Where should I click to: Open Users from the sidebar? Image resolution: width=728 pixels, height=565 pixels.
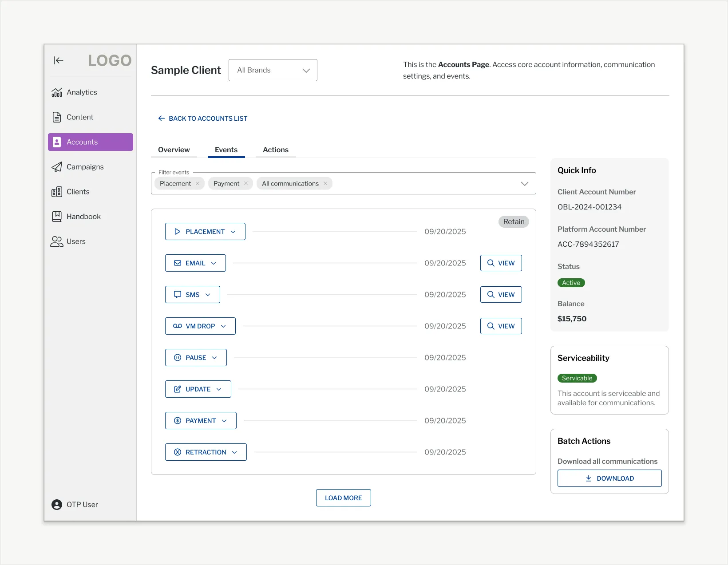click(91, 241)
